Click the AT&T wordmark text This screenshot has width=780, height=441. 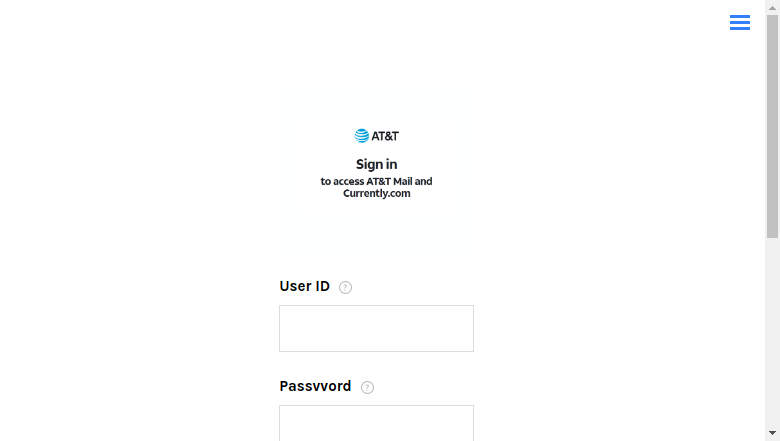pyautogui.click(x=385, y=136)
